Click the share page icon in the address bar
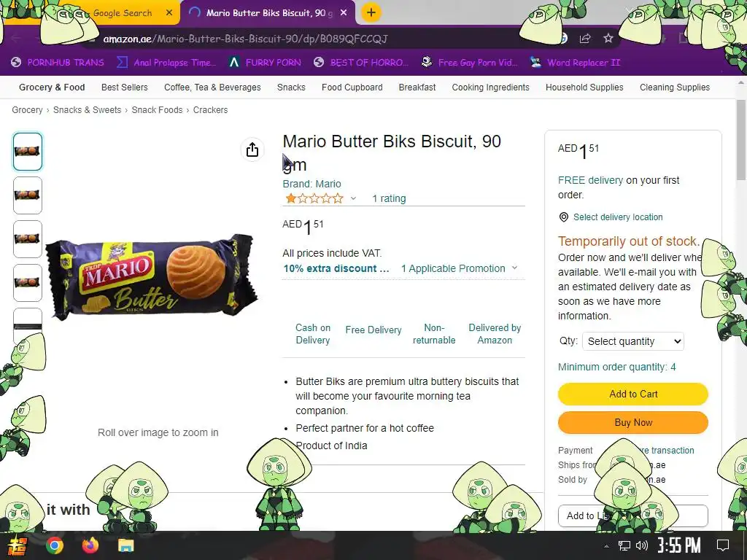The height and width of the screenshot is (560, 747). coord(585,39)
